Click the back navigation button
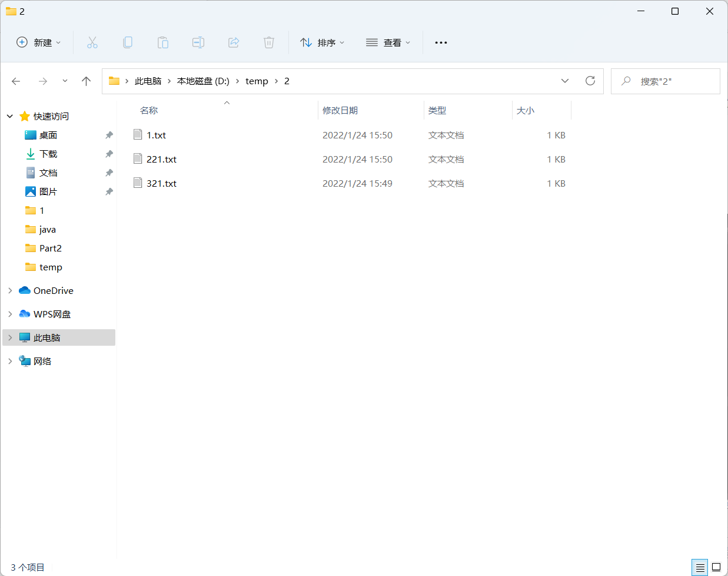Screen dimensions: 728x576 click(x=16, y=81)
